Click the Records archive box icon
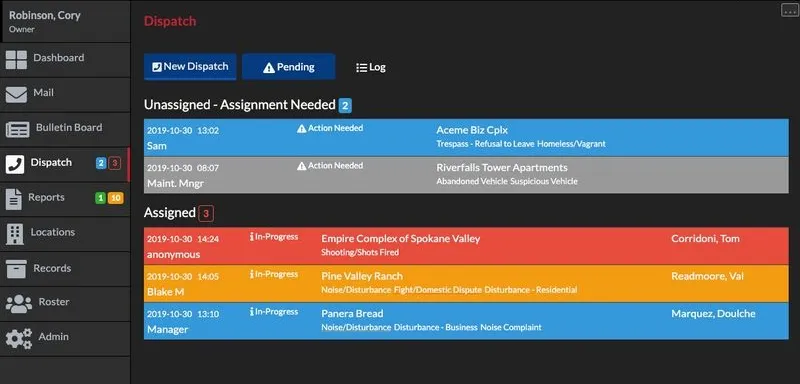800x384 pixels. click(x=16, y=269)
